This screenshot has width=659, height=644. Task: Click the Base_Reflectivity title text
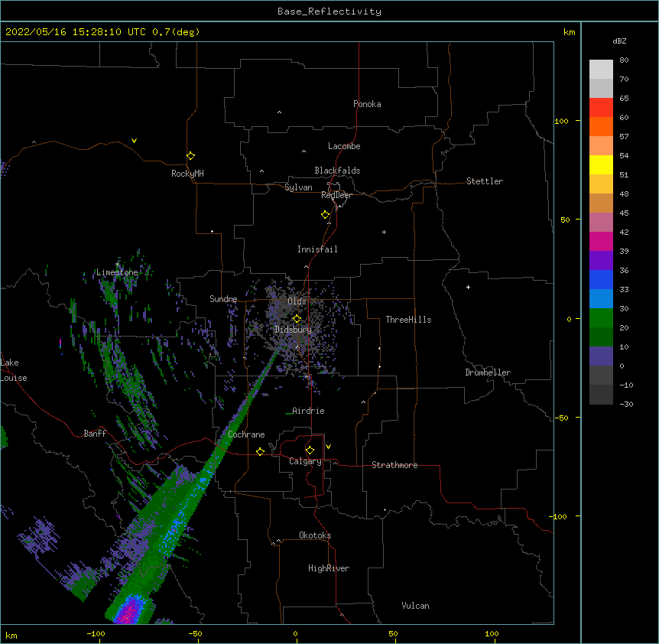point(329,11)
